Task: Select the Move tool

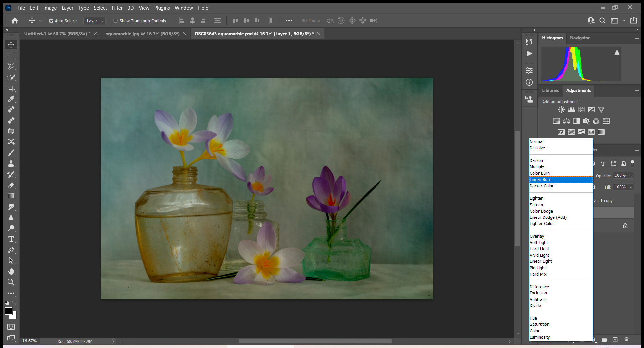Action: pyautogui.click(x=11, y=44)
